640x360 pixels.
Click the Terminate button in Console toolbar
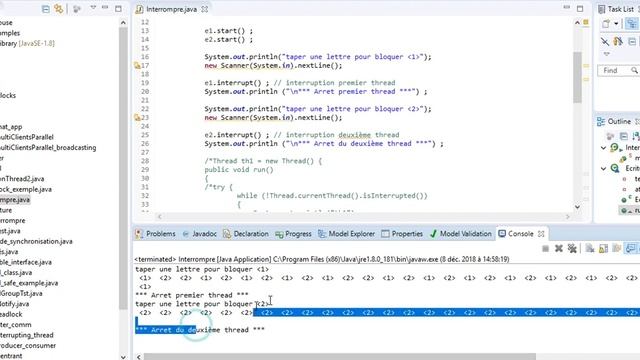tap(545, 249)
